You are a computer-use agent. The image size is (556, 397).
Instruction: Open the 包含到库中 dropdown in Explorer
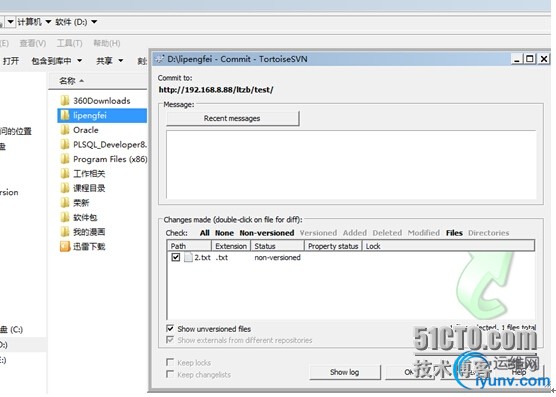pos(57,61)
